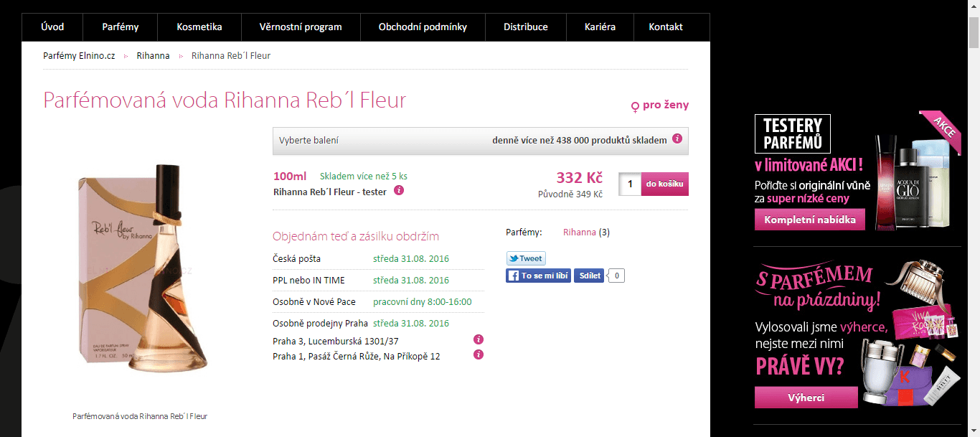980x437 pixels.
Task: Click Parfémy Elnino.cz breadcrumb link
Action: pos(79,55)
